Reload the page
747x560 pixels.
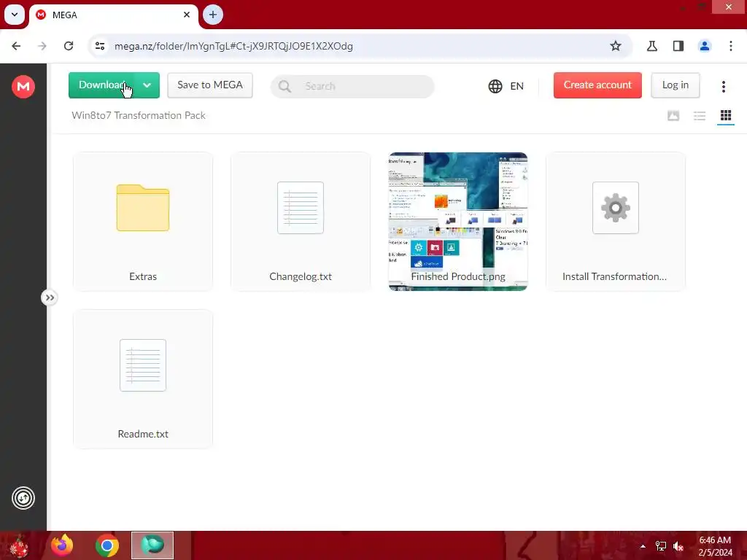click(69, 46)
